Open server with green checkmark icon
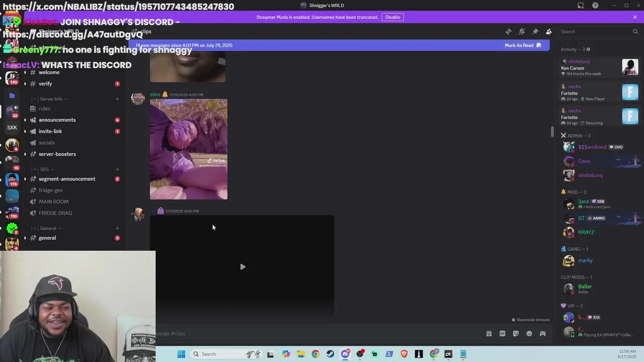 12,228
